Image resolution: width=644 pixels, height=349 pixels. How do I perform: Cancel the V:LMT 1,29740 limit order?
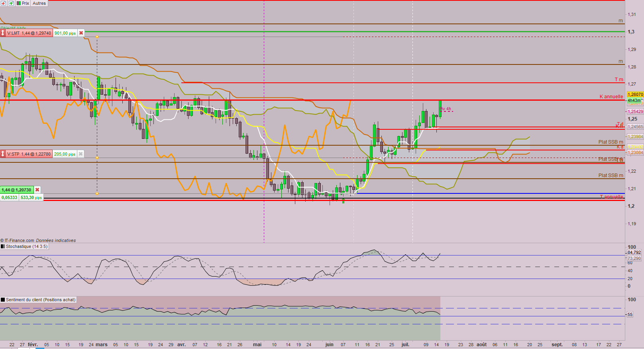pyautogui.click(x=81, y=33)
